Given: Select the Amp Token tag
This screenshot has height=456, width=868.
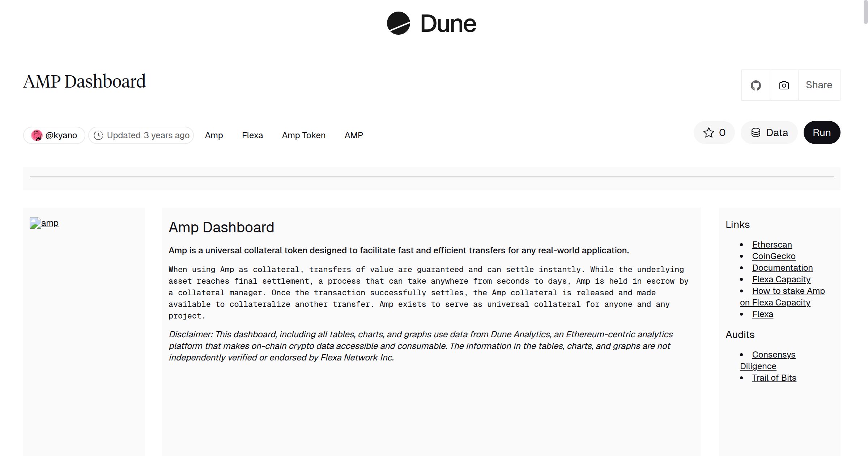Looking at the screenshot, I should pyautogui.click(x=303, y=135).
